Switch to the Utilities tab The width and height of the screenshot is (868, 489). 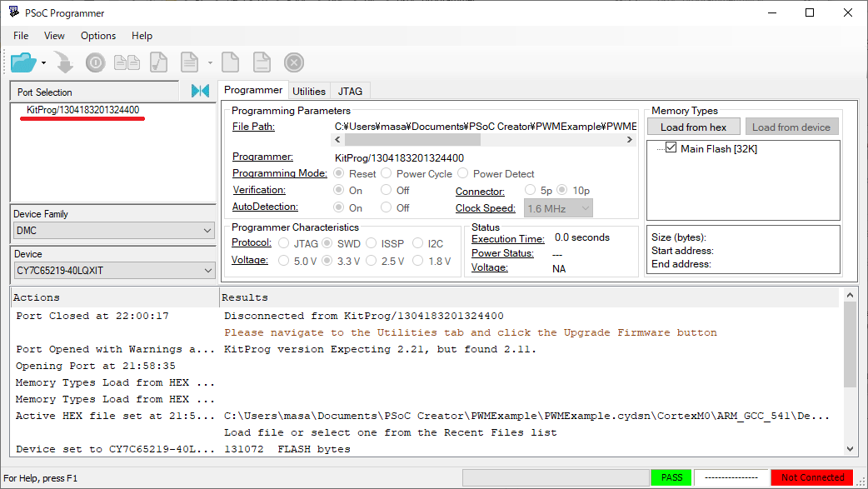(x=309, y=91)
